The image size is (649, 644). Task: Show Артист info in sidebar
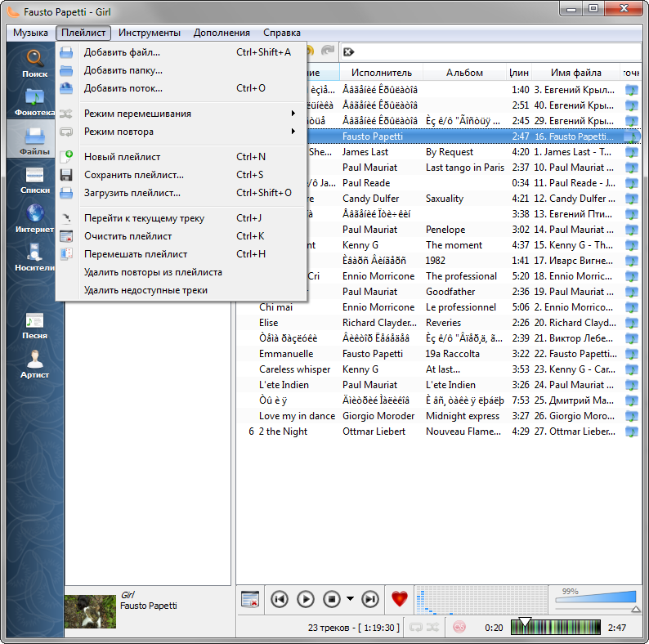point(35,364)
